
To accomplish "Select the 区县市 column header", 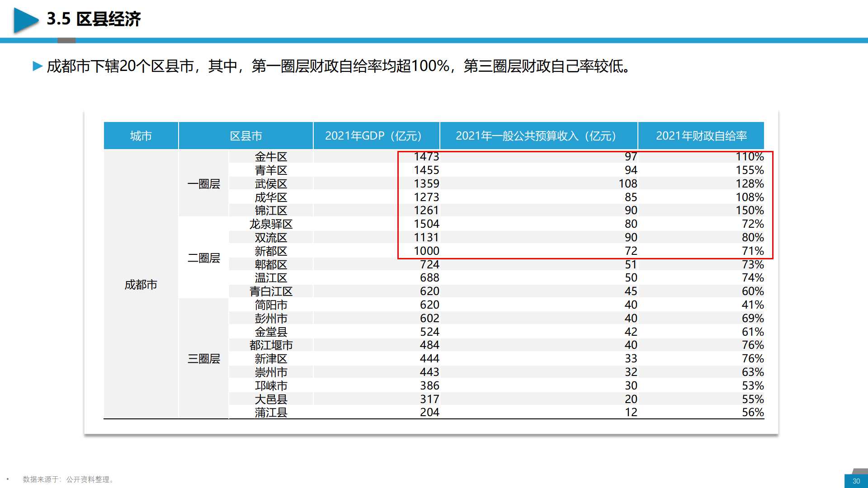I will click(246, 136).
